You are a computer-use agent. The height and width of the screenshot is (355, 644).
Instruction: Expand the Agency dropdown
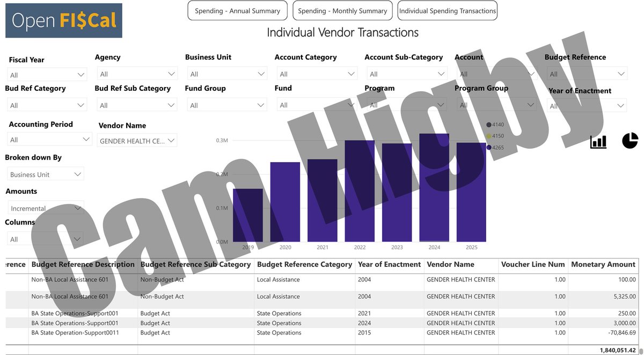coord(137,74)
